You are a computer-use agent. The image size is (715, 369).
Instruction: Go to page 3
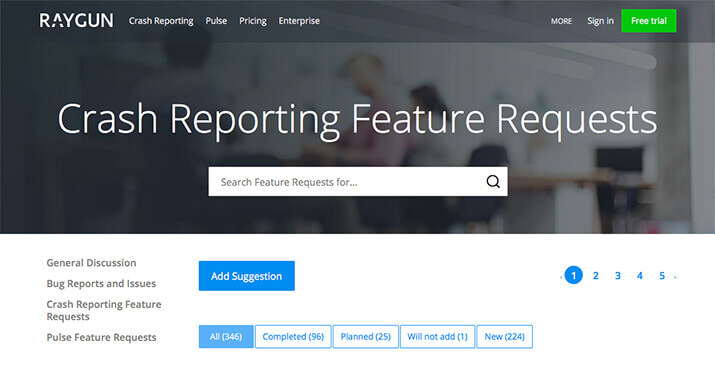[x=618, y=275]
